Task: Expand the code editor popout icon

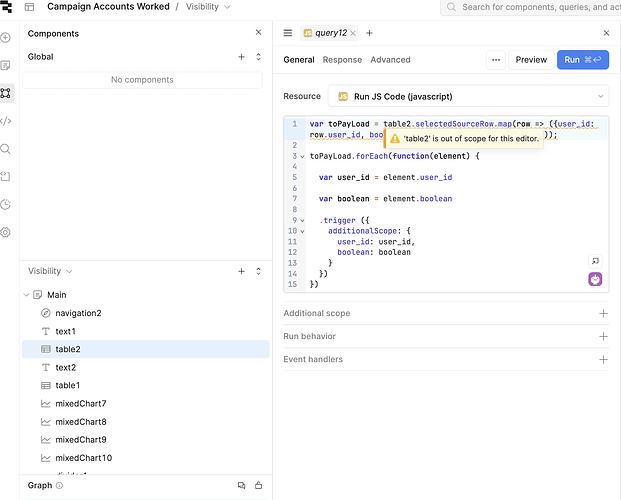Action: point(595,261)
